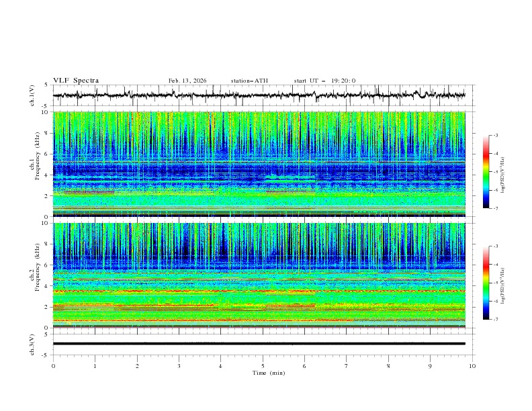Click the 'ch.1(V)' waveform axis label
Image resolution: width=532 pixels, height=411 pixels.
(32, 95)
